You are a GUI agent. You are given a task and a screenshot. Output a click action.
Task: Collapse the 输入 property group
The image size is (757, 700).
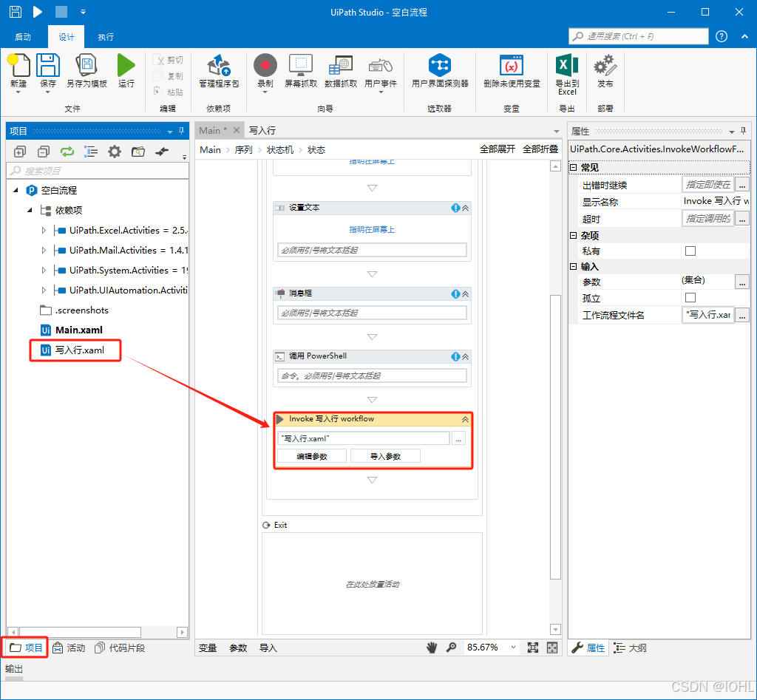574,267
